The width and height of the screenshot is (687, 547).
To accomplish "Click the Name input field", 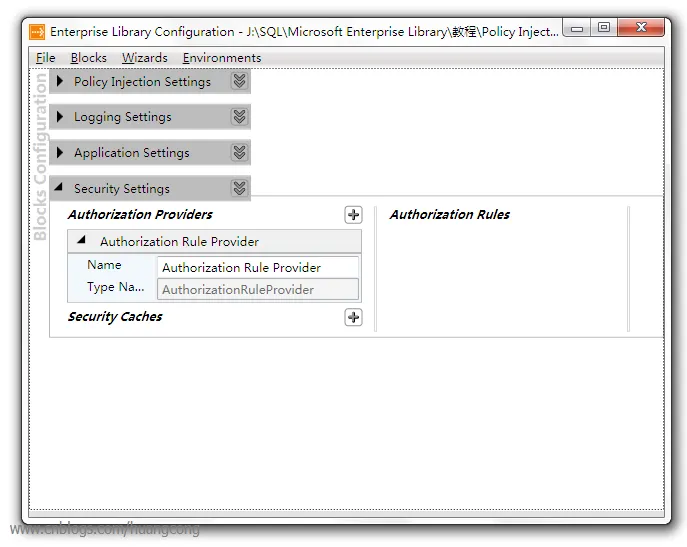I will coord(258,267).
